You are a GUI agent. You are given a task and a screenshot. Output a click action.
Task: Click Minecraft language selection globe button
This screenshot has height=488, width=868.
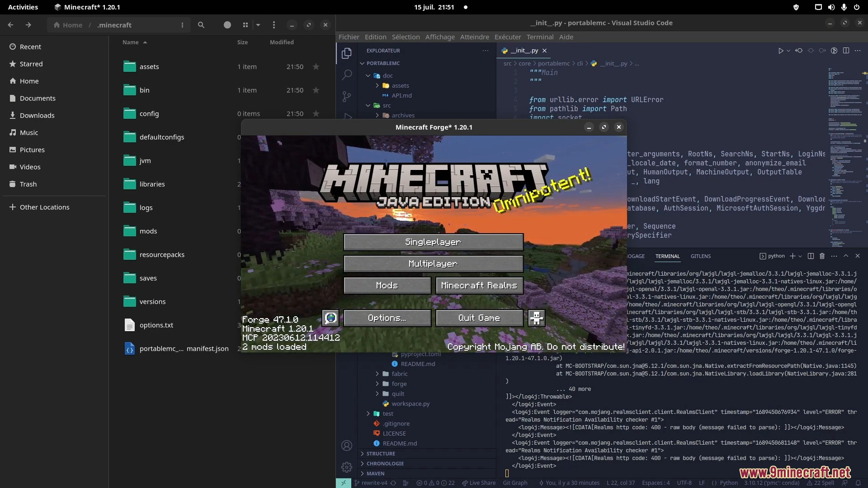[x=330, y=318]
